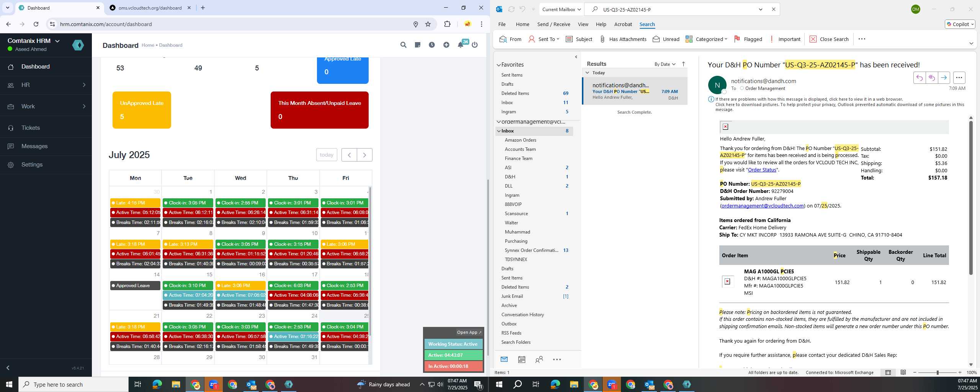This screenshot has height=392, width=980.
Task: Switch to Outlook People view icon
Action: 539,359
